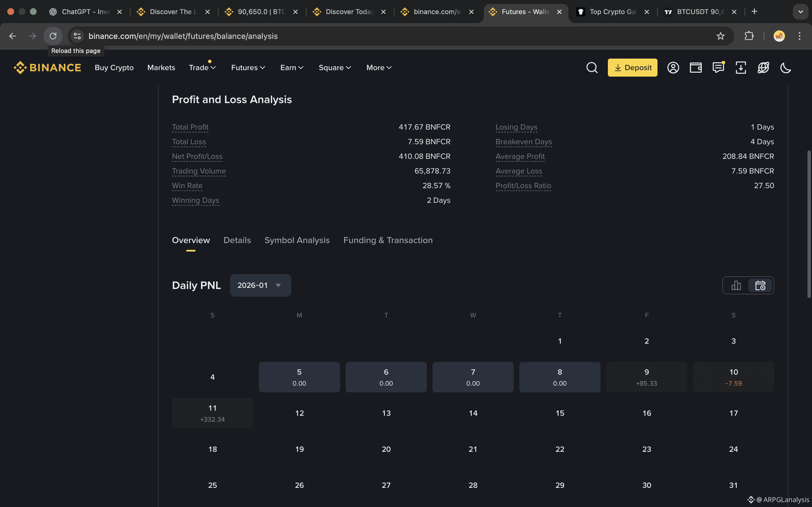The height and width of the screenshot is (507, 812).
Task: Expand the Earn navigation menu
Action: [292, 68]
